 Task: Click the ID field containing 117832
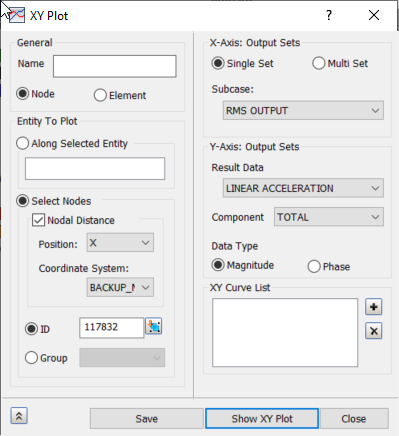pos(112,328)
